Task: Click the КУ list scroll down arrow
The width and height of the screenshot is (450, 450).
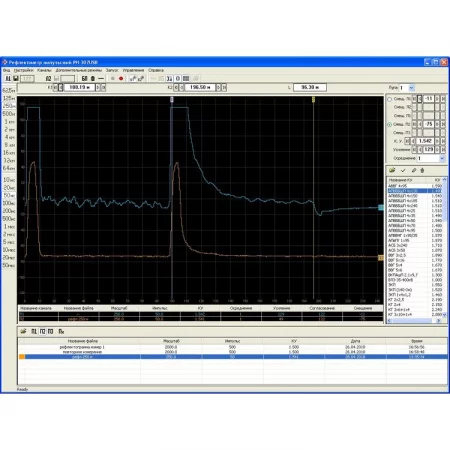Action: (x=444, y=315)
